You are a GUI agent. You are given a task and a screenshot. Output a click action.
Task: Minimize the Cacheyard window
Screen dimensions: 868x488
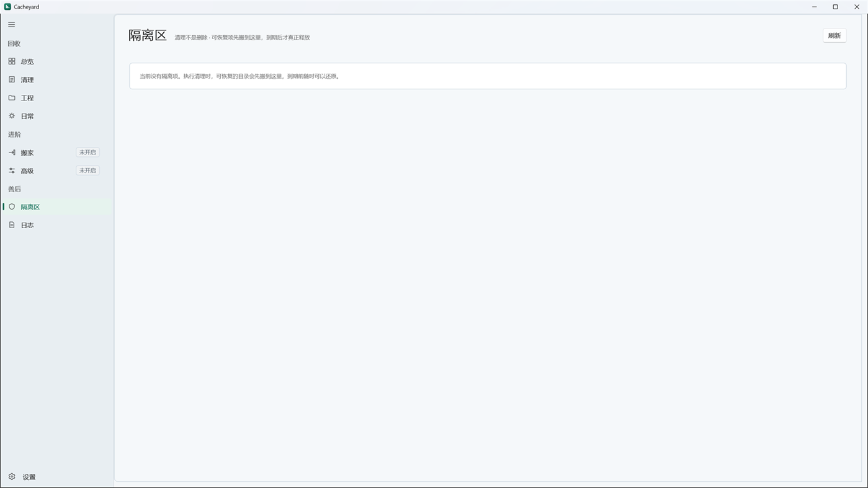tap(815, 7)
